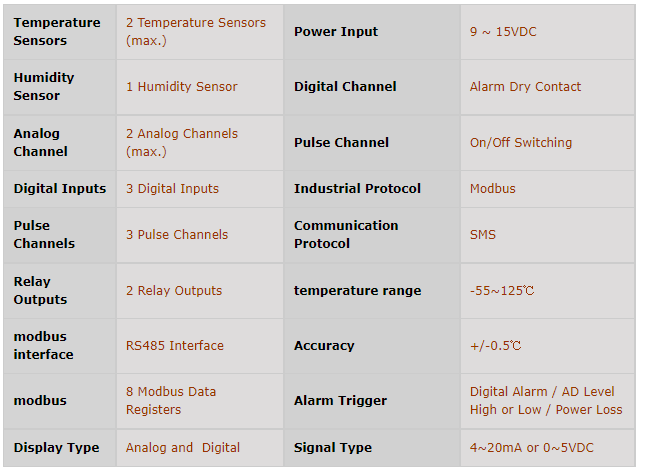Select the '8 Modbus Data Registers' value

pyautogui.click(x=171, y=400)
